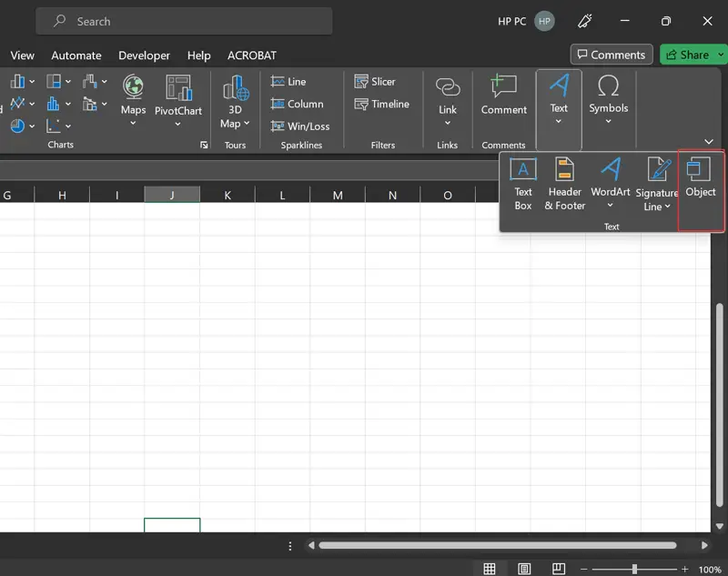The height and width of the screenshot is (576, 728).
Task: Switch to Normal view in status bar
Action: (x=490, y=569)
